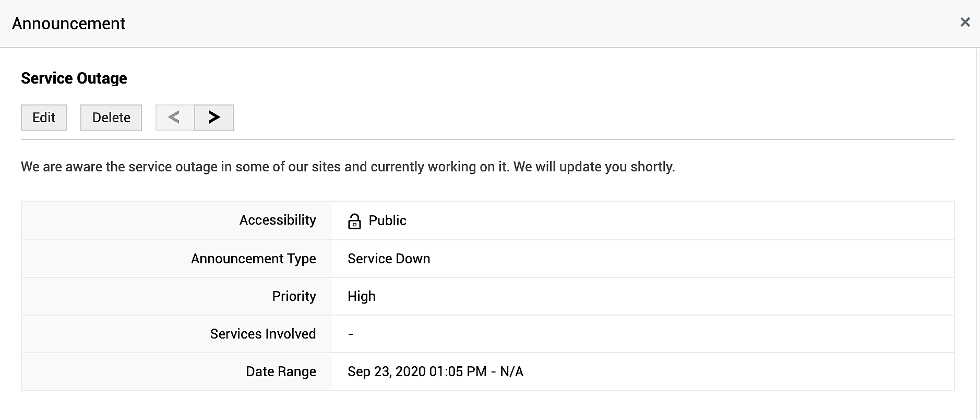Click the lock icon beside Public
This screenshot has width=980, height=419.
(354, 221)
